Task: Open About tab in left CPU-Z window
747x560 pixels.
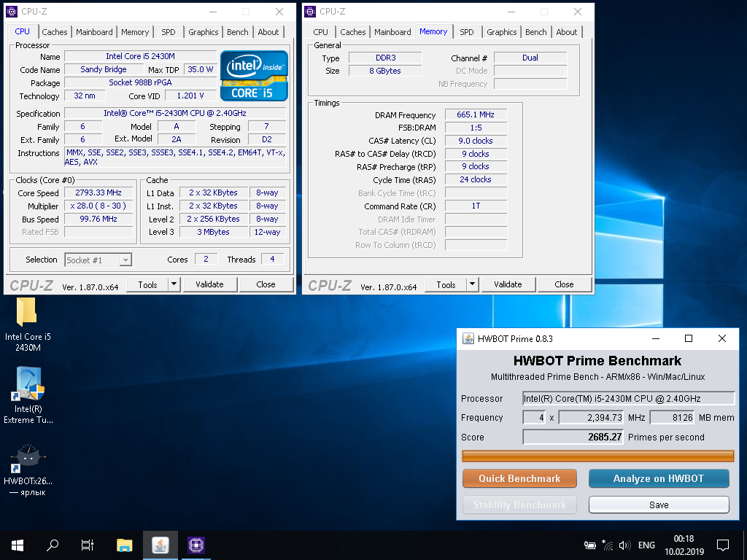Action: pyautogui.click(x=268, y=32)
